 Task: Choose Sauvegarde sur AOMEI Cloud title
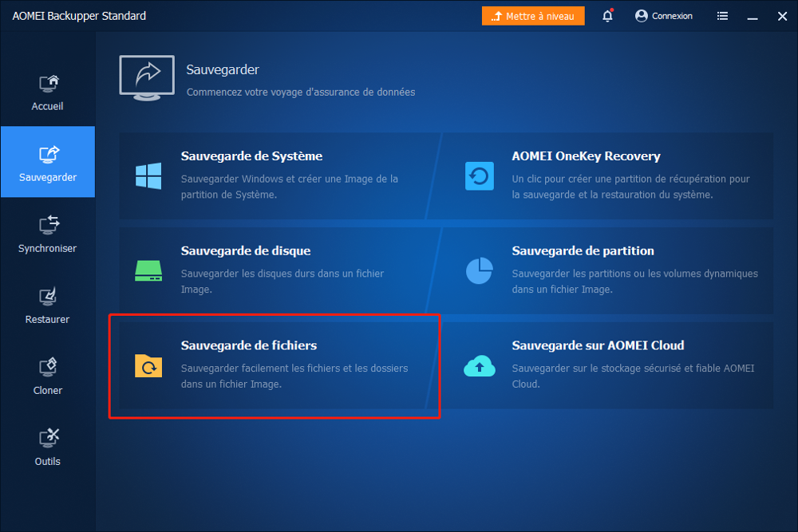click(598, 345)
